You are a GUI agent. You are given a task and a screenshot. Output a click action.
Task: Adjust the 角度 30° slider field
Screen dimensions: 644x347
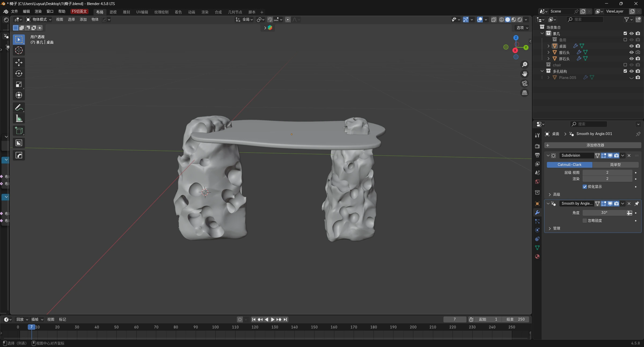[604, 213]
